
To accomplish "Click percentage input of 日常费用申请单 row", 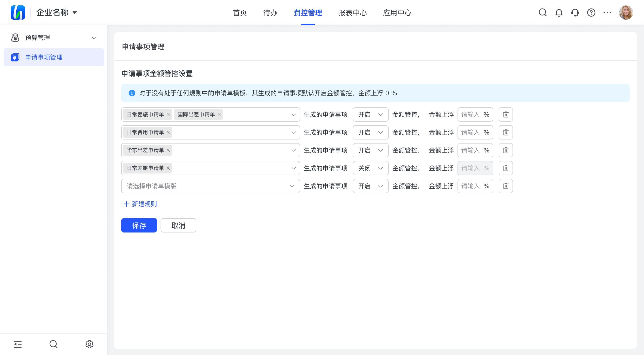I will (x=471, y=133).
